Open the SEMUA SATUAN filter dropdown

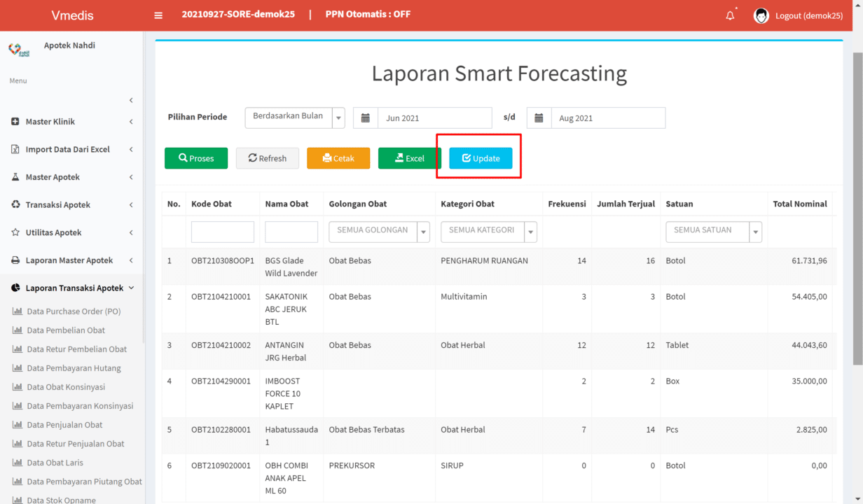click(x=714, y=232)
